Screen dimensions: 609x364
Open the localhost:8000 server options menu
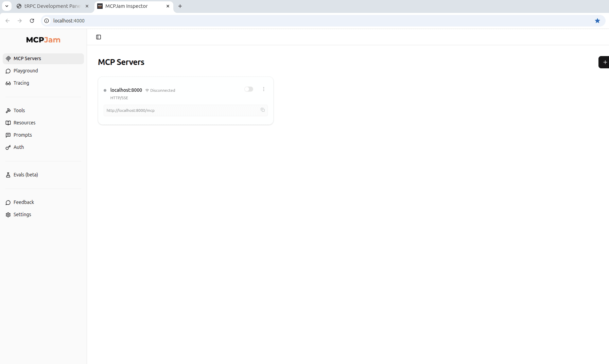[264, 89]
